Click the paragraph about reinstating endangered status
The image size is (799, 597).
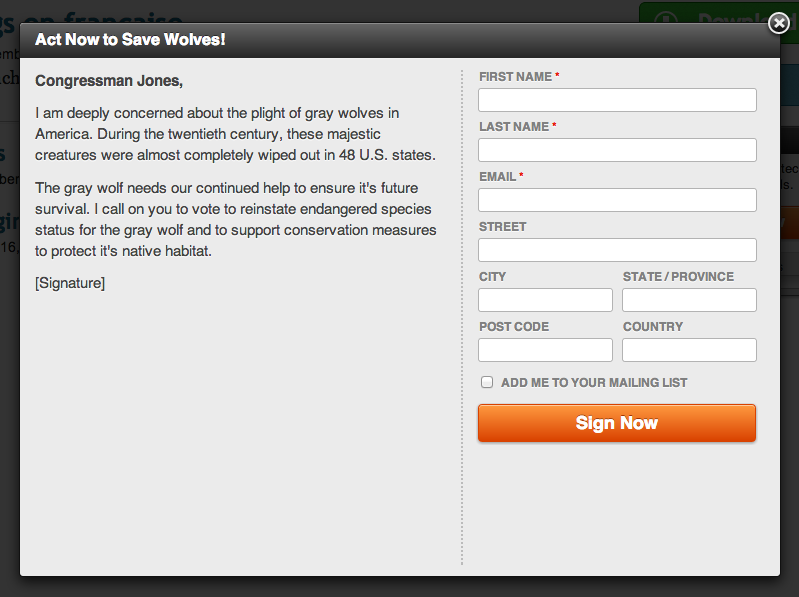[x=235, y=219]
